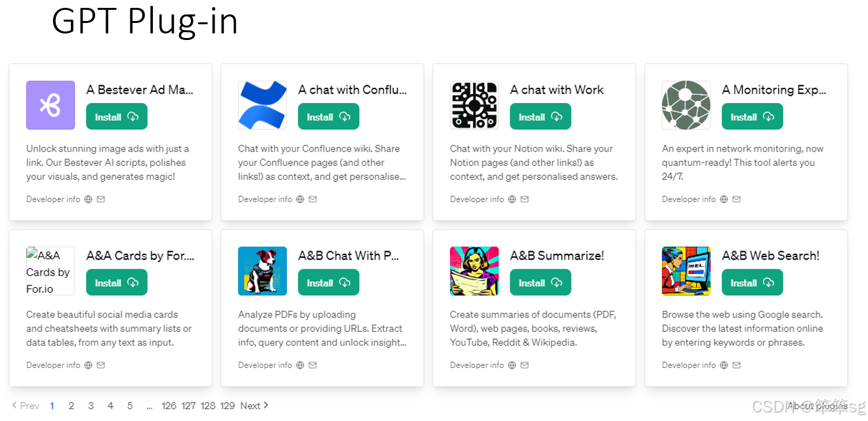Screen dimensions: 868x421
Task: Click the A&B Summarize pop-art icon
Action: (474, 271)
